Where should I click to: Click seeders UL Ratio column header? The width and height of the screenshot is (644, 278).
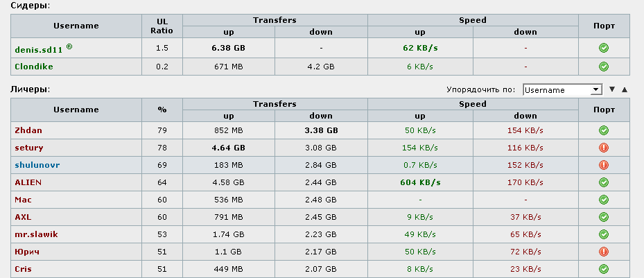coord(162,26)
